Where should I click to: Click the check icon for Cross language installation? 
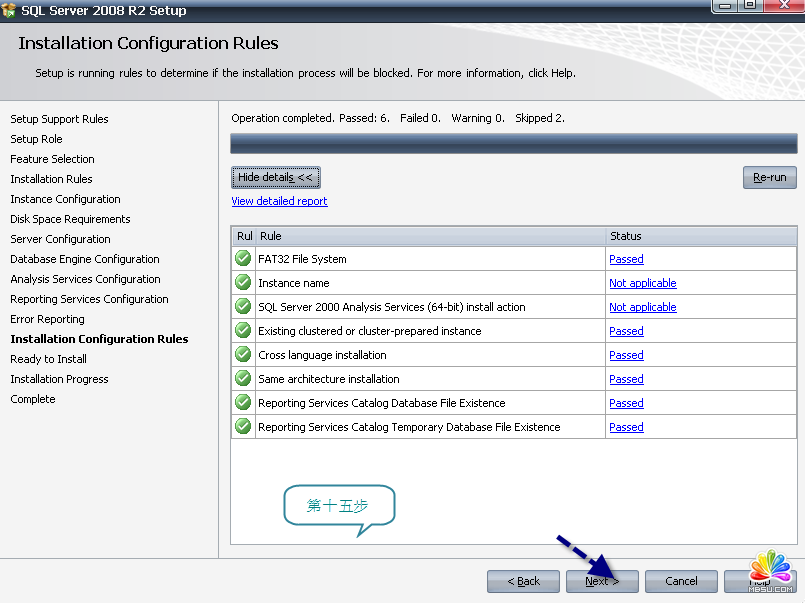click(242, 355)
